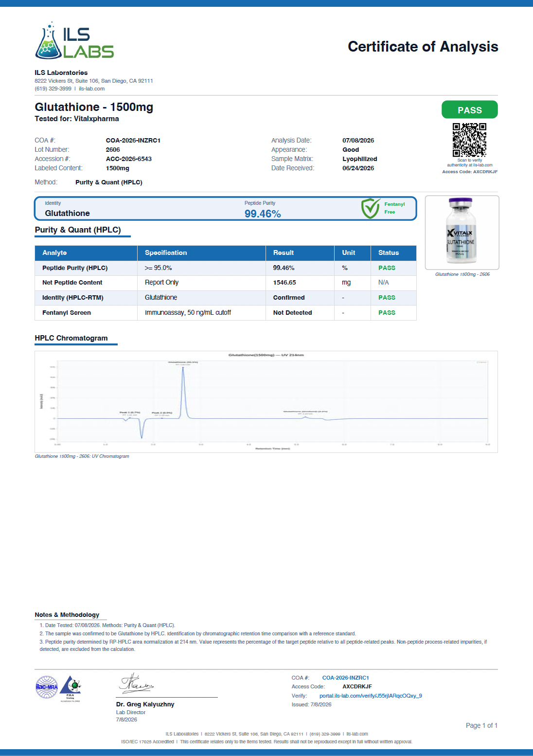Viewport: 533px width, 756px height.
Task: Select the Peptide Purity (HPLC) row
Action: 226,268
